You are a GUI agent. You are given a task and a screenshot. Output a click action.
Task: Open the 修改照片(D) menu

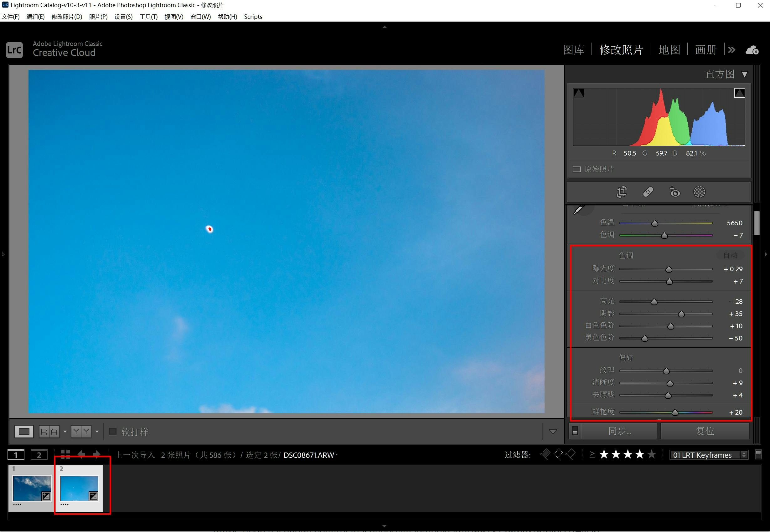pyautogui.click(x=67, y=17)
